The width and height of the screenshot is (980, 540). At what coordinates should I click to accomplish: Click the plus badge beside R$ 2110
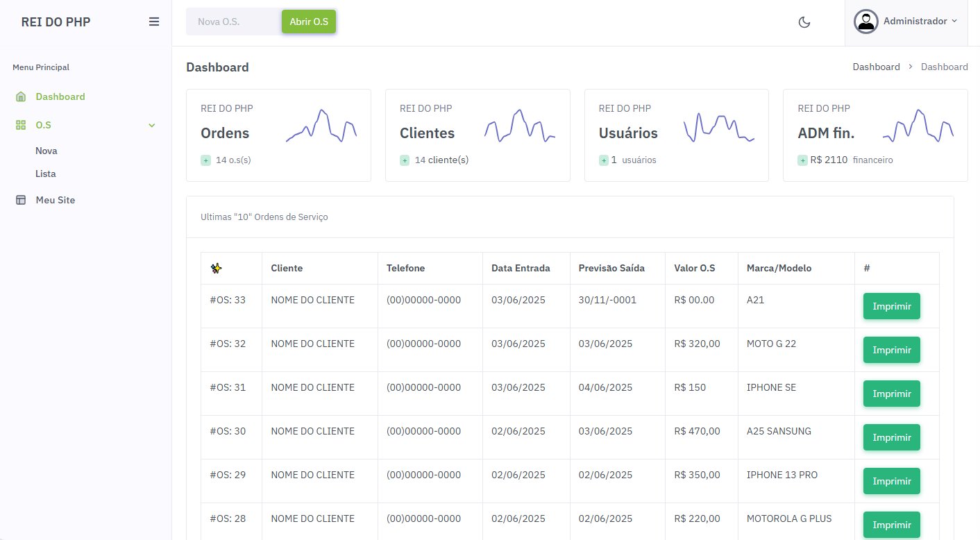tap(802, 160)
